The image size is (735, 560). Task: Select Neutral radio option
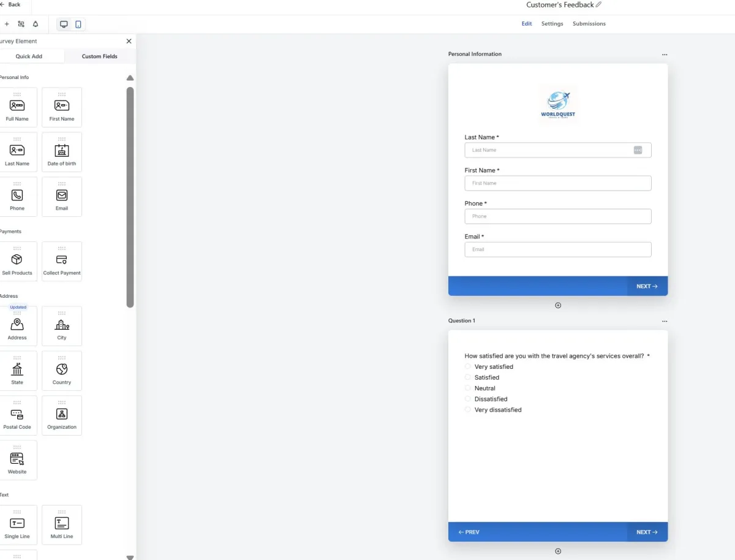pos(468,388)
